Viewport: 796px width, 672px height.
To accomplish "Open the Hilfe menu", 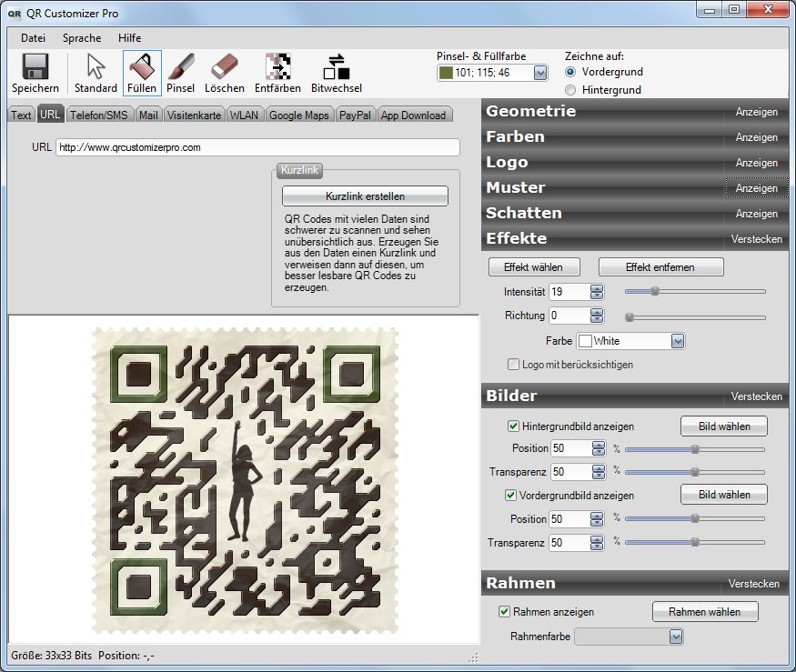I will [x=129, y=38].
